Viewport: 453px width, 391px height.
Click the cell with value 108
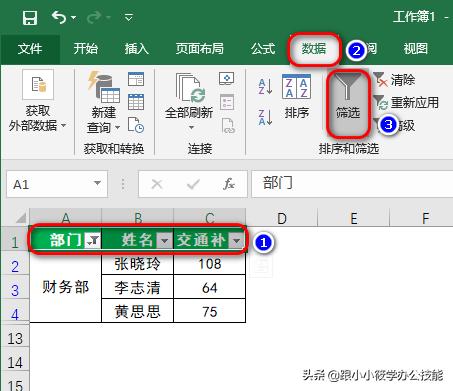click(210, 263)
